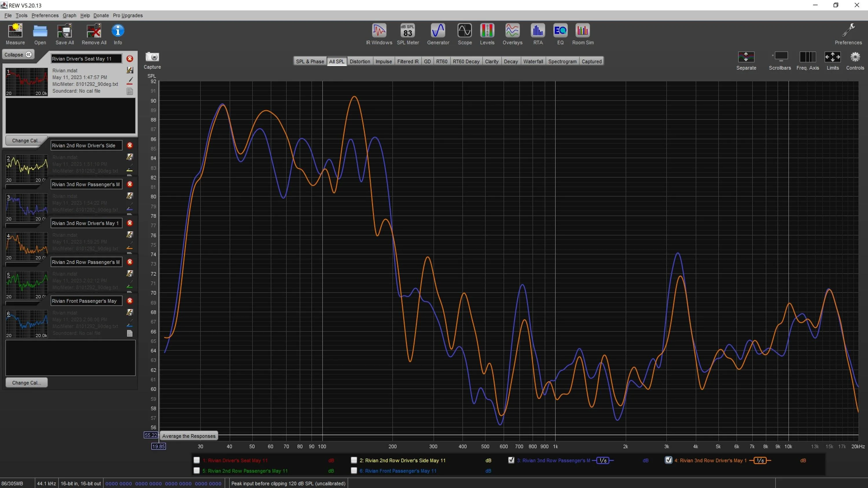This screenshot has width=868, height=488.
Task: Switch to Distortion tab
Action: tap(360, 61)
